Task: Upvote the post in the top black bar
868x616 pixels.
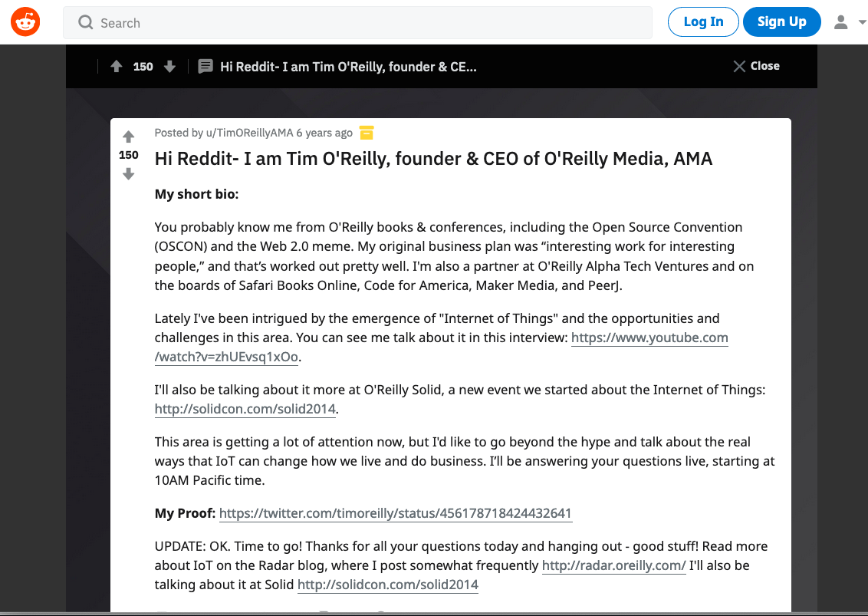Action: (117, 67)
